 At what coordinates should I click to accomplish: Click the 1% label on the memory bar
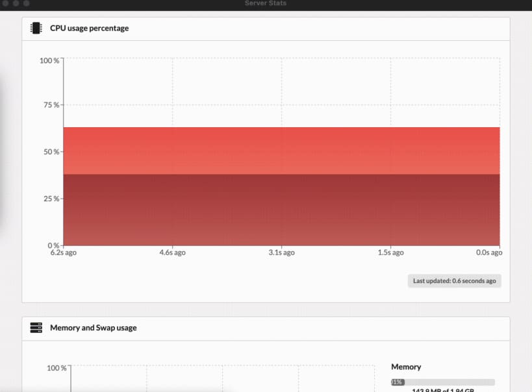pos(397,382)
